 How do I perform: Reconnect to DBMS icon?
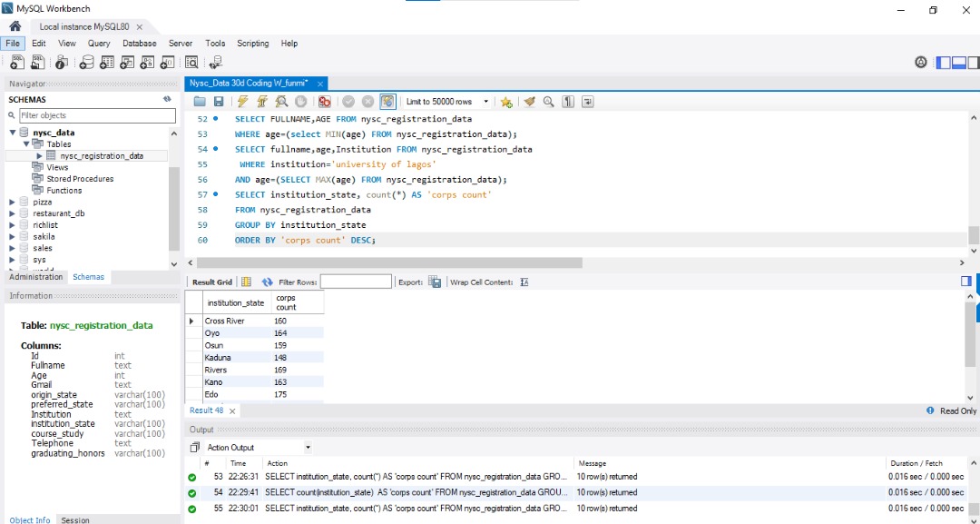tap(216, 62)
